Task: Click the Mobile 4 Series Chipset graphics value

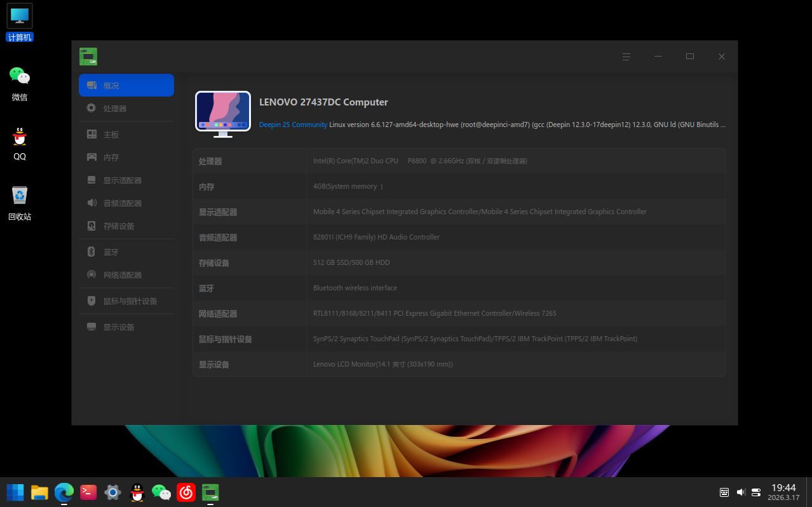Action: [x=480, y=212]
